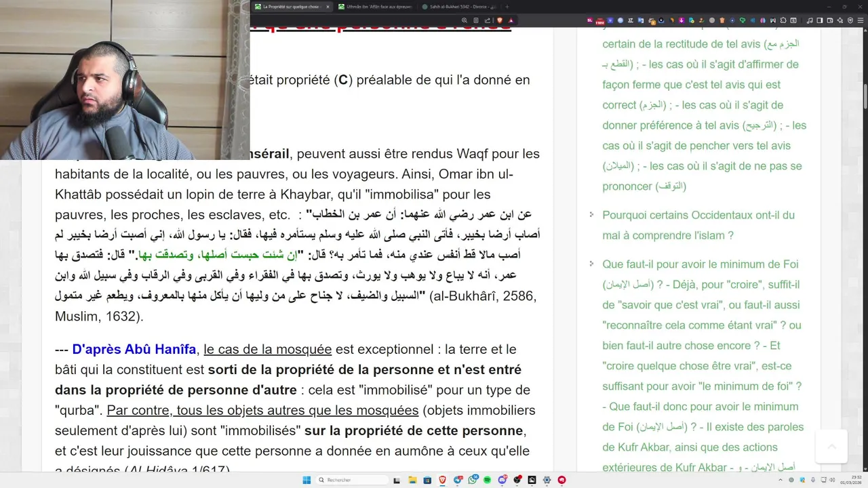The image size is (868, 488).
Task: Expand bullet before 'Pourquoi certains Occidentaux'
Action: [591, 216]
